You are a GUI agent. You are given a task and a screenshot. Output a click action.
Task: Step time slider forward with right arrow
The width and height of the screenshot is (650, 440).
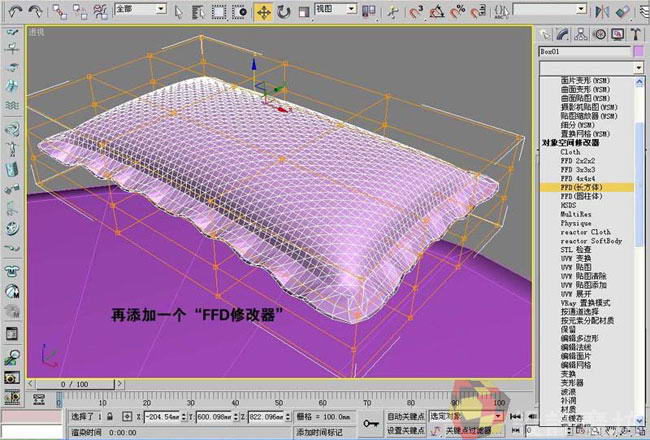click(119, 384)
